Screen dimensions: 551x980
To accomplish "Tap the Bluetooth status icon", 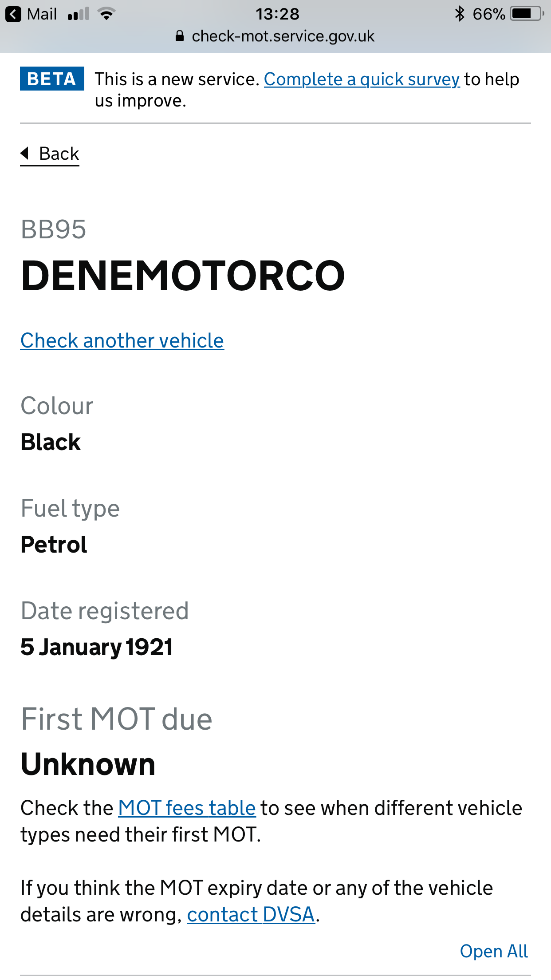I will click(460, 14).
